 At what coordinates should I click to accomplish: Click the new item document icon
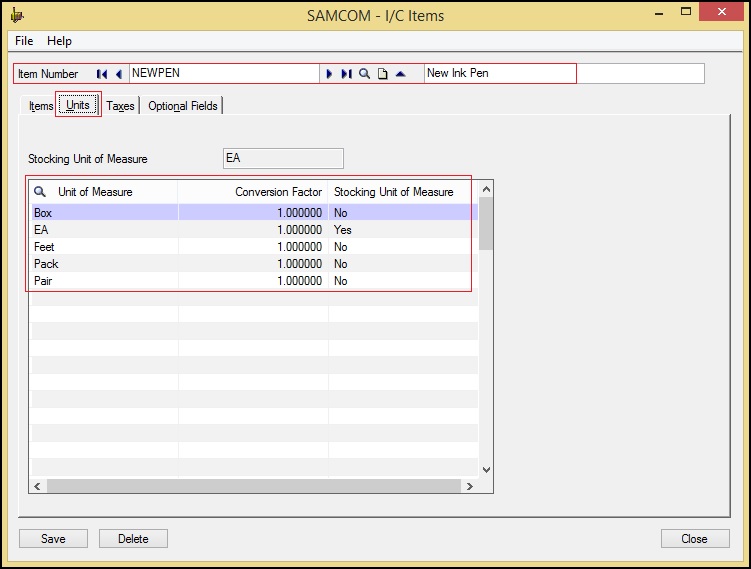click(382, 74)
